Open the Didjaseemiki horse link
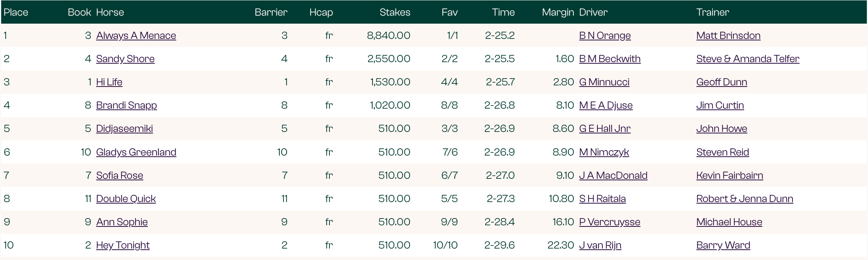The height and width of the screenshot is (260, 868). coord(124,128)
